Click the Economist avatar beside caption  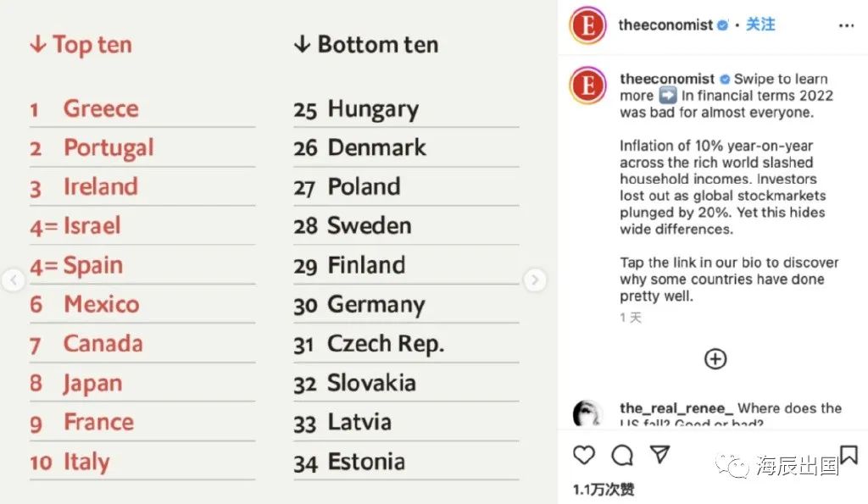pos(588,86)
